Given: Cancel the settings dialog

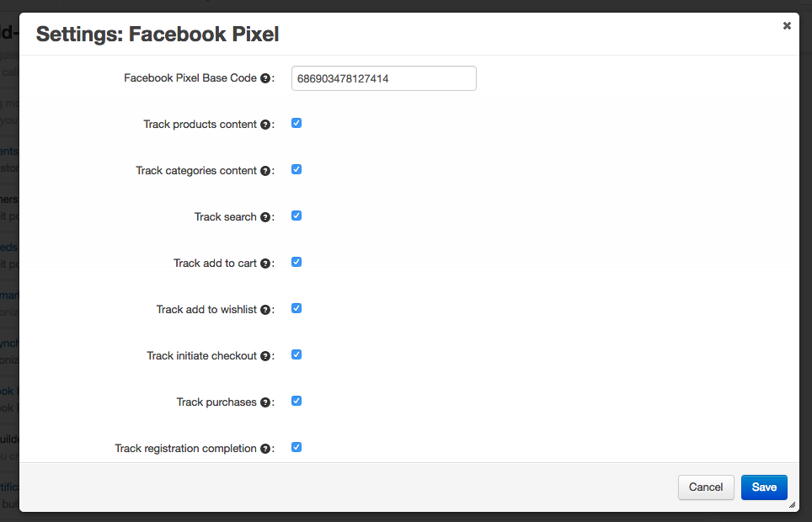Looking at the screenshot, I should [706, 487].
